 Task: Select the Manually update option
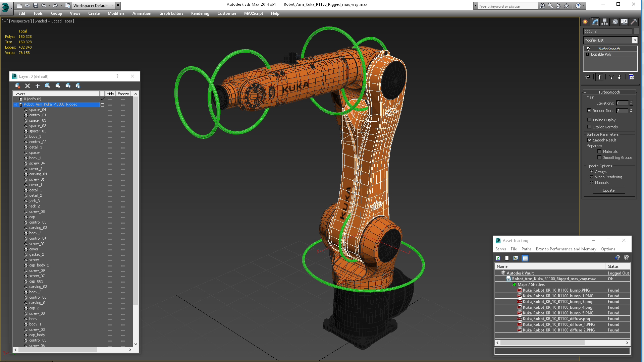click(x=592, y=183)
